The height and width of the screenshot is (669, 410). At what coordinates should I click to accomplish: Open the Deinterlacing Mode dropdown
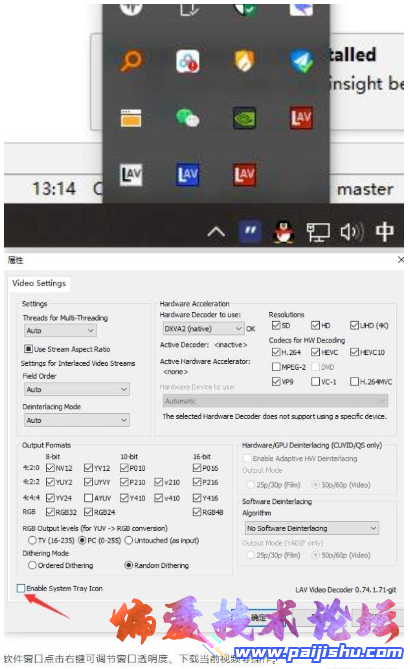77,420
